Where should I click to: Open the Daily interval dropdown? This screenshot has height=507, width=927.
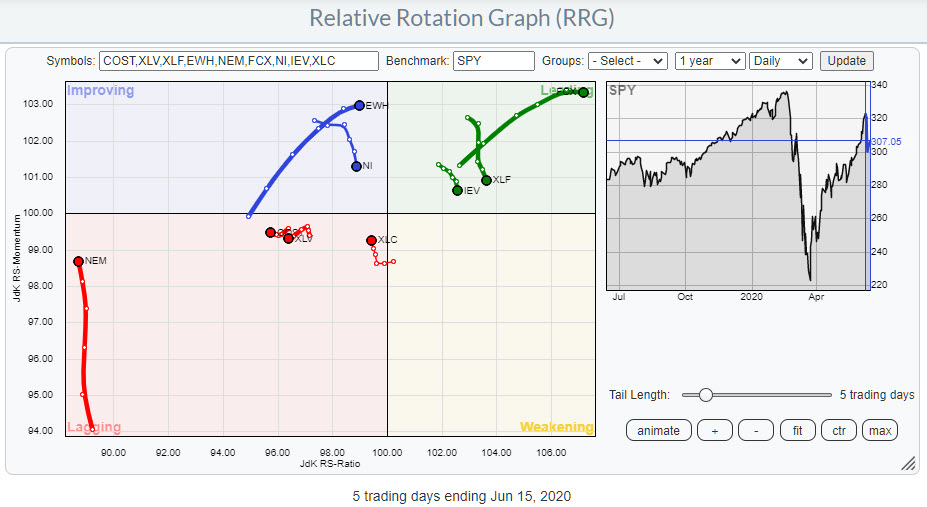780,61
